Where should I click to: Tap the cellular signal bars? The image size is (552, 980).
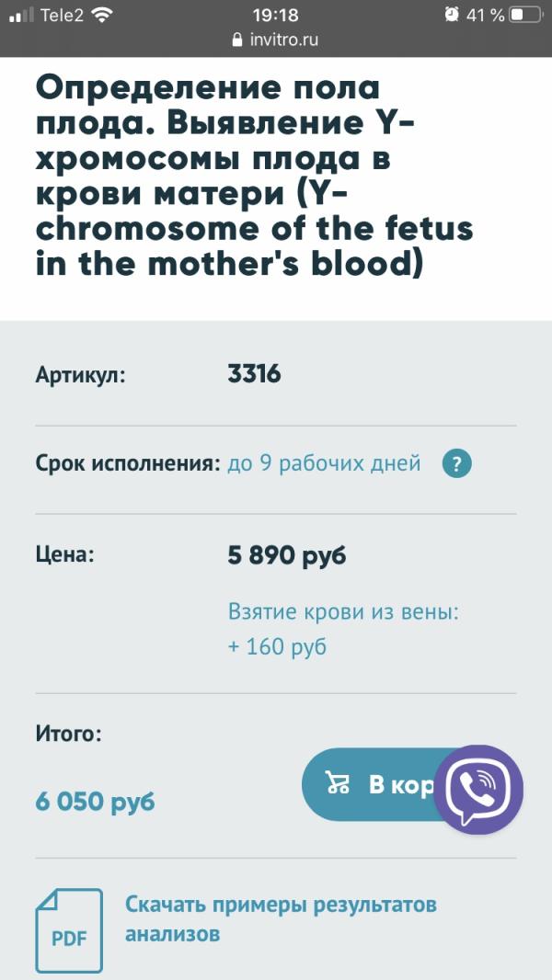pyautogui.click(x=21, y=16)
